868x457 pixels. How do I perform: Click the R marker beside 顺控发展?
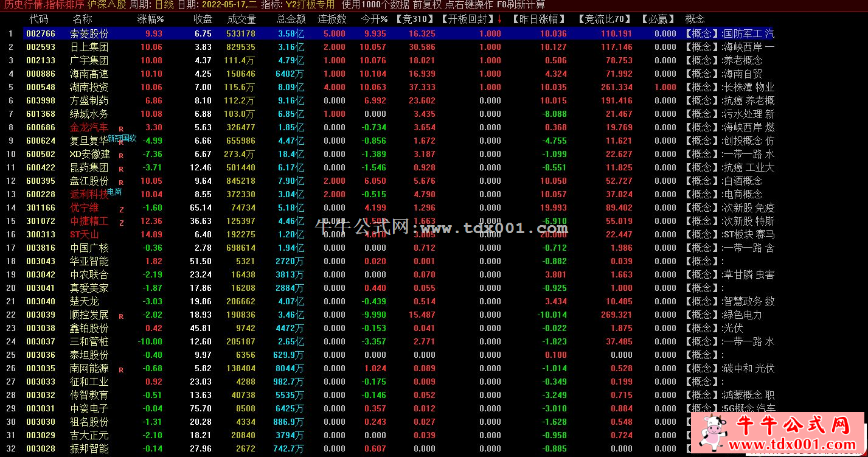point(121,316)
